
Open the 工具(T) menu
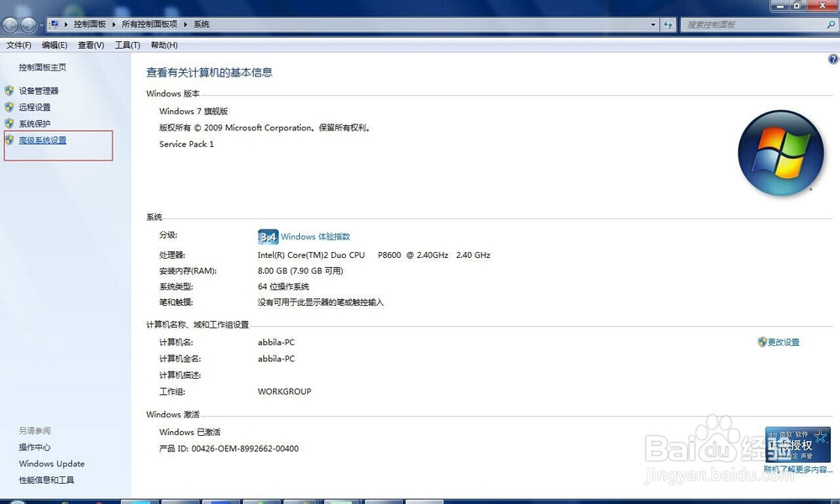tap(128, 45)
